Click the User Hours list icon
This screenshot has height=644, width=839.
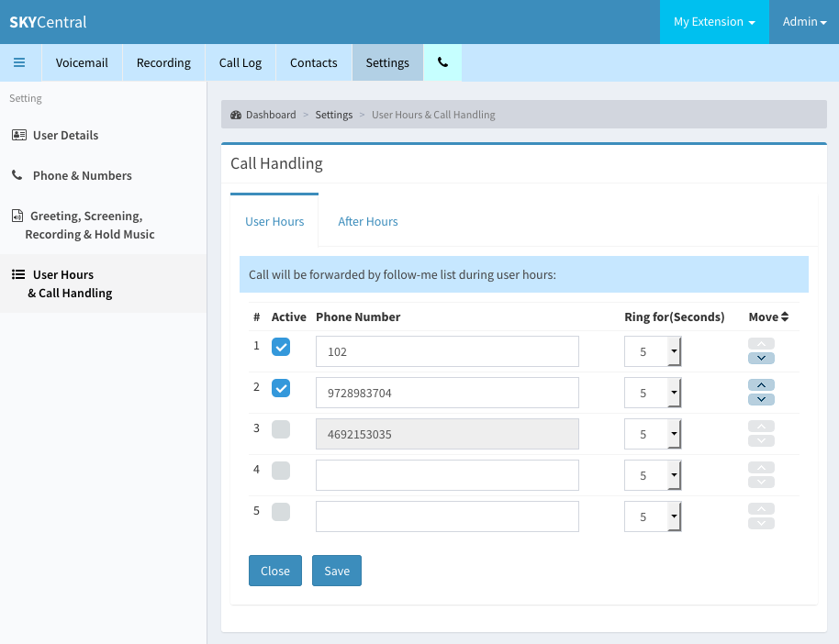[18, 274]
